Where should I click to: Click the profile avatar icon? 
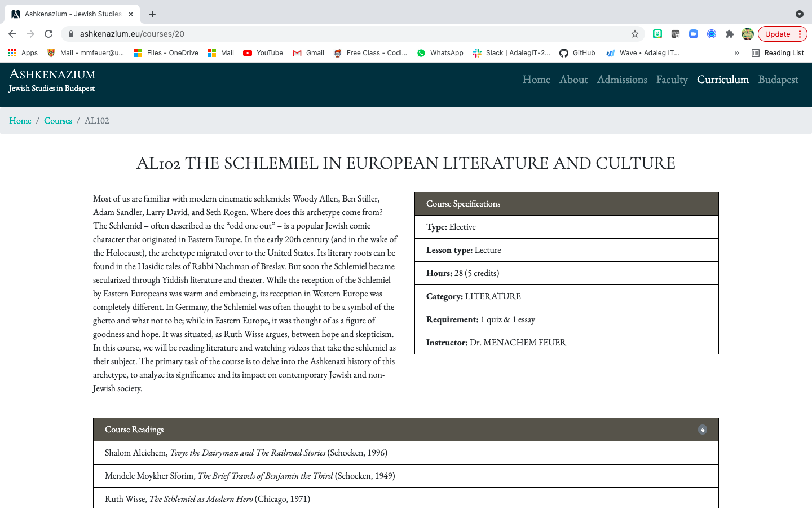click(748, 34)
